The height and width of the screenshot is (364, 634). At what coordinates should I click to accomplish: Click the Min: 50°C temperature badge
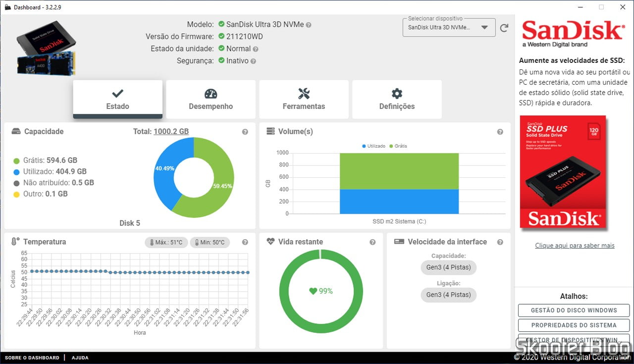pyautogui.click(x=210, y=243)
